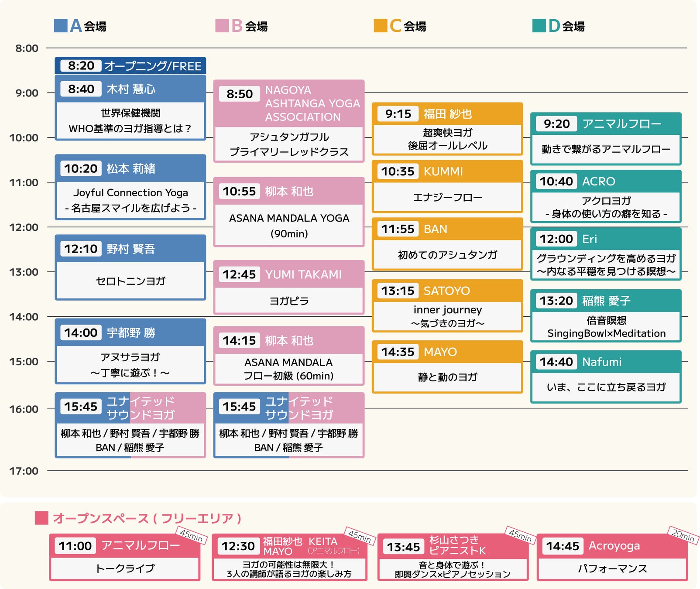
Task: Select the 15:45 ユナイテッドサウンドヨガ card in A会場
Action: click(x=130, y=425)
